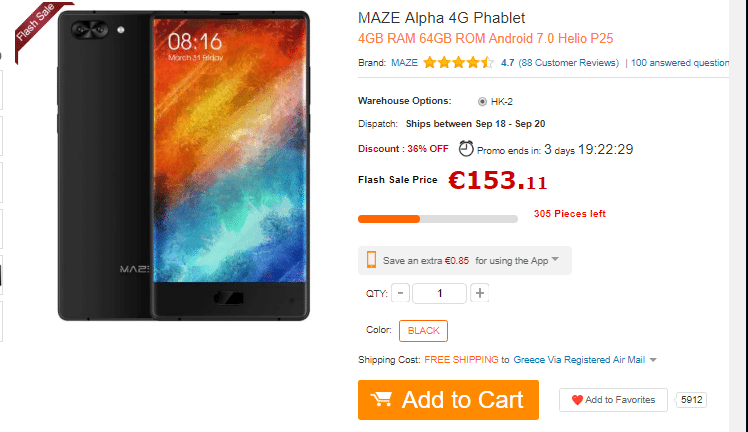
Task: Click the 5912 favorites count box
Action: click(x=691, y=400)
